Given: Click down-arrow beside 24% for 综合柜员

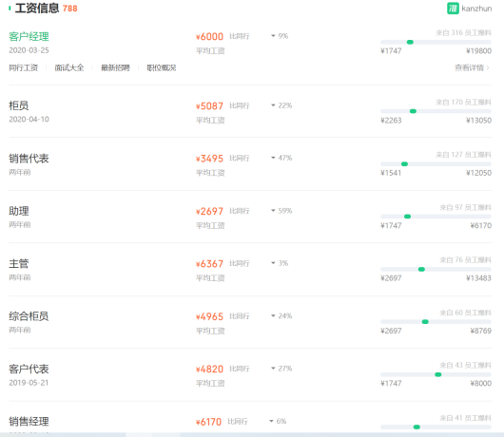Looking at the screenshot, I should (x=273, y=316).
